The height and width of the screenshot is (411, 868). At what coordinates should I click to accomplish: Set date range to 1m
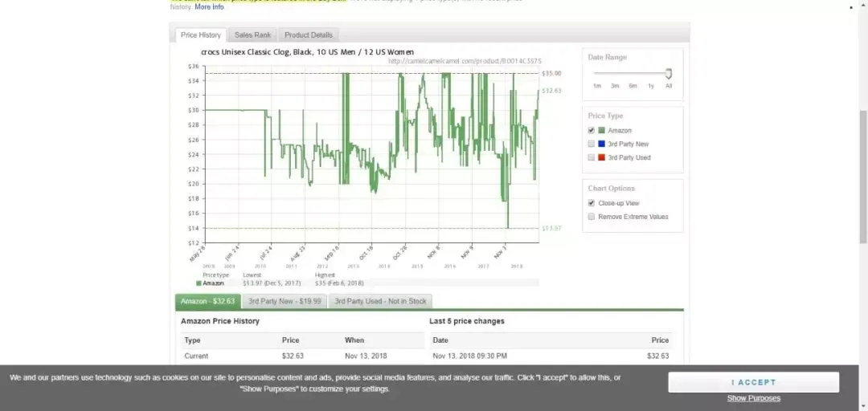coord(597,85)
